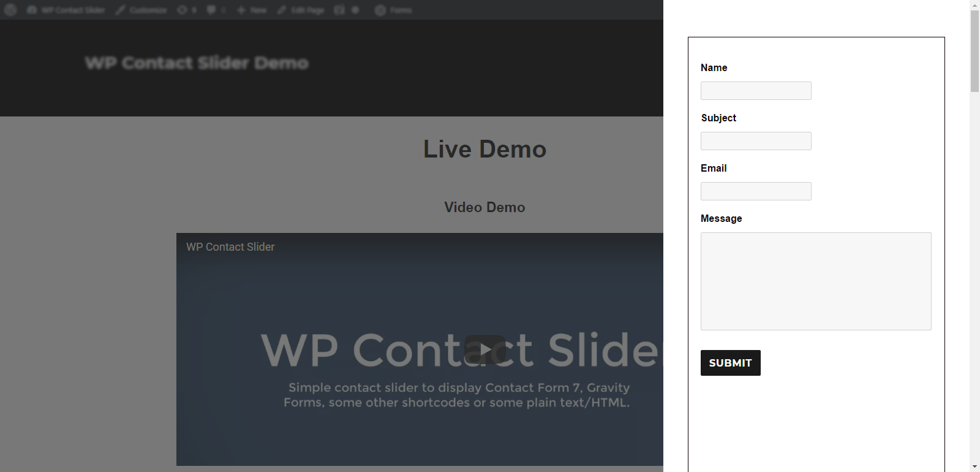This screenshot has width=980, height=472.
Task: Open the WP Contact Slider dashboard menu
Action: (x=66, y=10)
